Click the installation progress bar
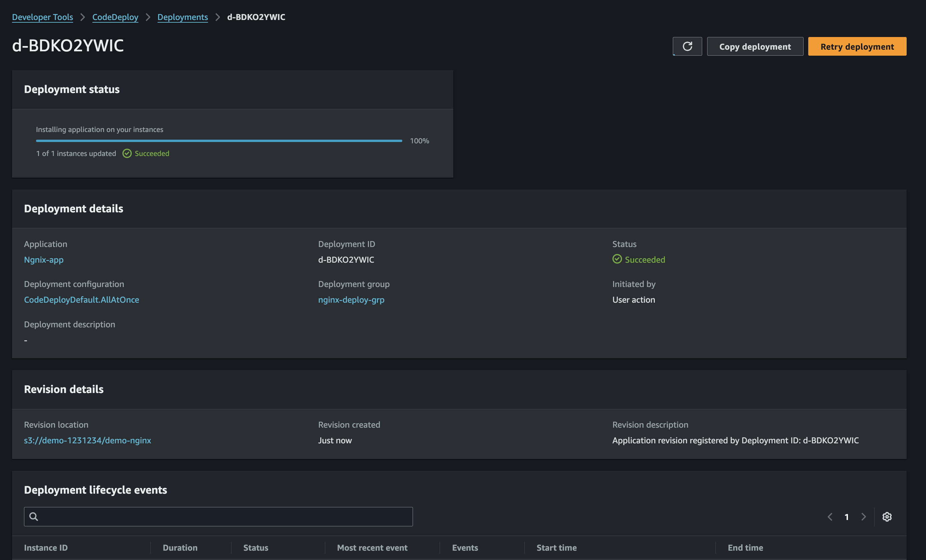 pos(219,140)
